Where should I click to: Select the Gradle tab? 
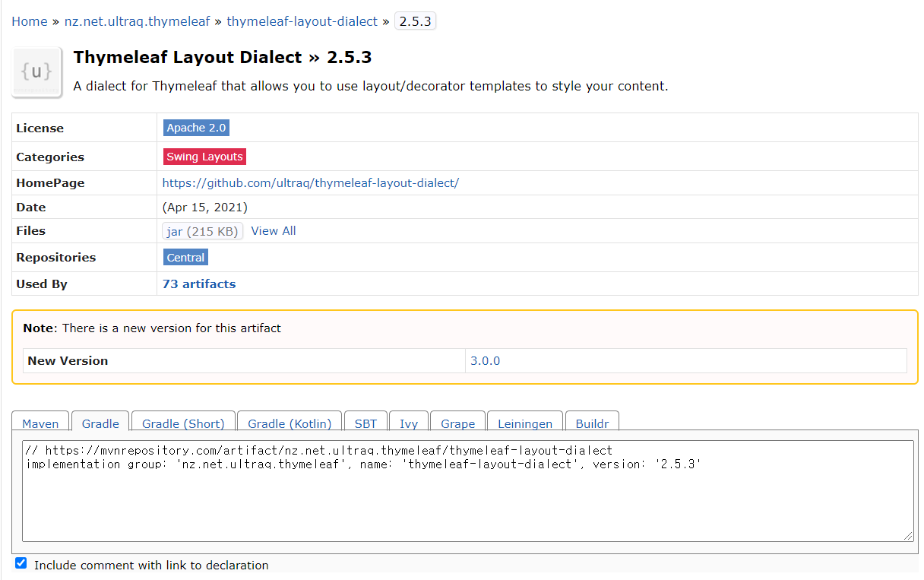(x=100, y=423)
